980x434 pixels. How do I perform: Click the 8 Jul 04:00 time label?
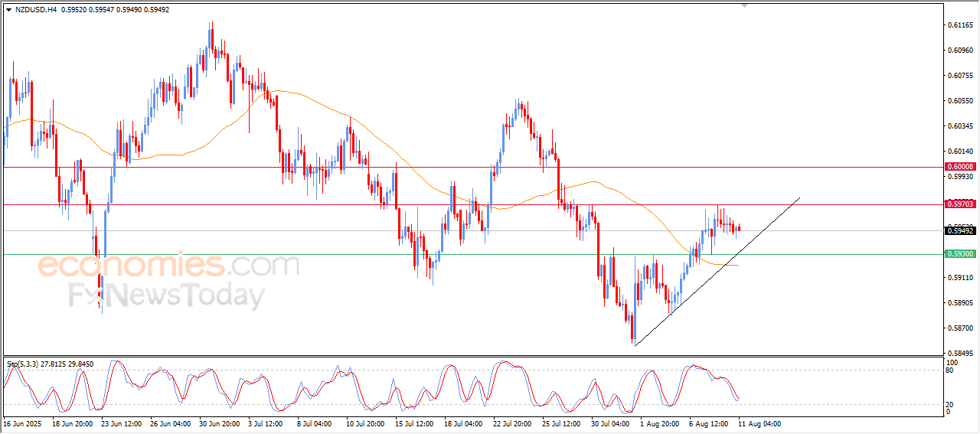click(315, 423)
